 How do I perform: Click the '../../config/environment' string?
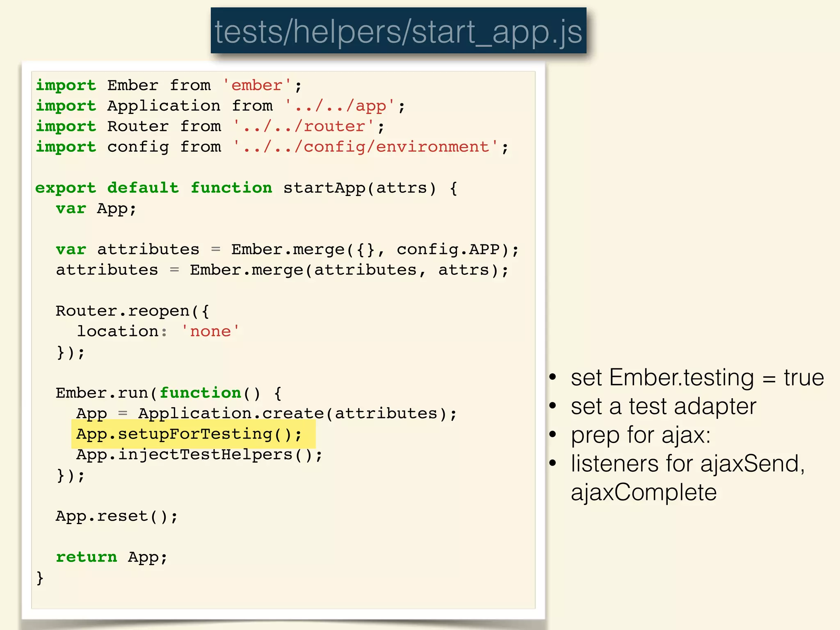tap(366, 147)
